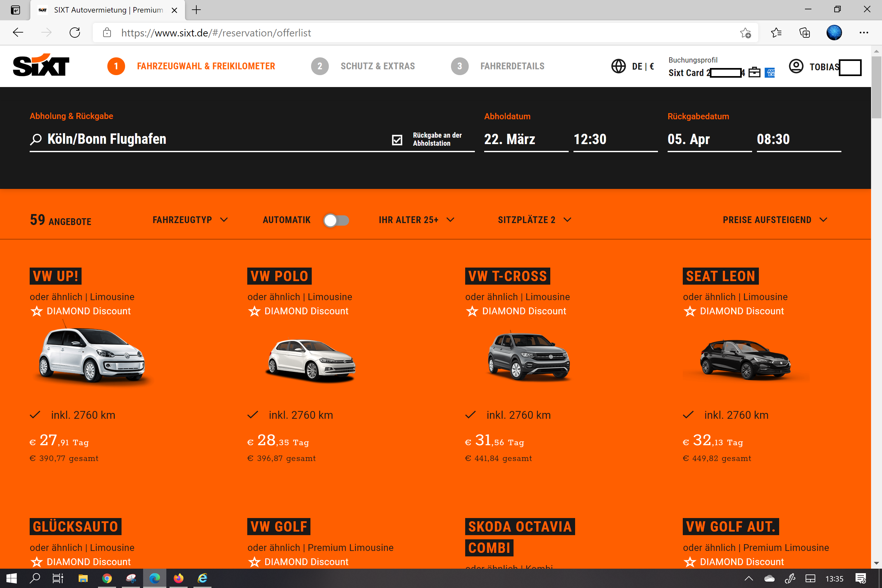Screen dimensions: 882x588
Task: Open the Tobias account menu
Action: coord(825,67)
